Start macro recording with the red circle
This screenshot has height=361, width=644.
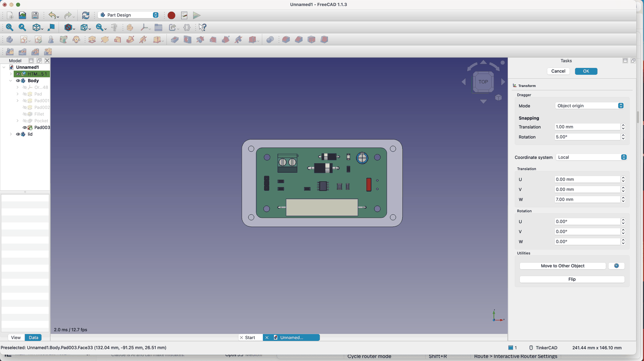pyautogui.click(x=171, y=15)
